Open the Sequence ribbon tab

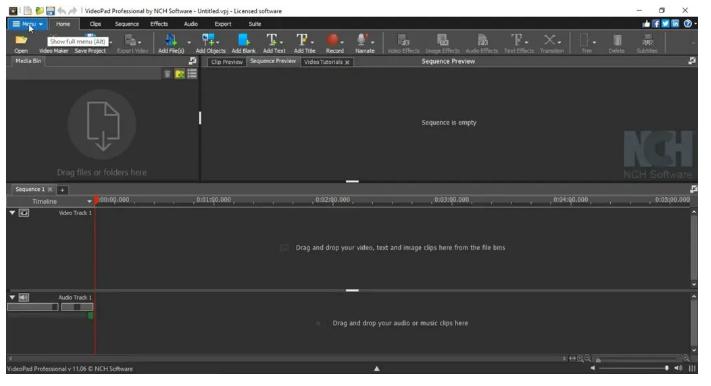127,24
